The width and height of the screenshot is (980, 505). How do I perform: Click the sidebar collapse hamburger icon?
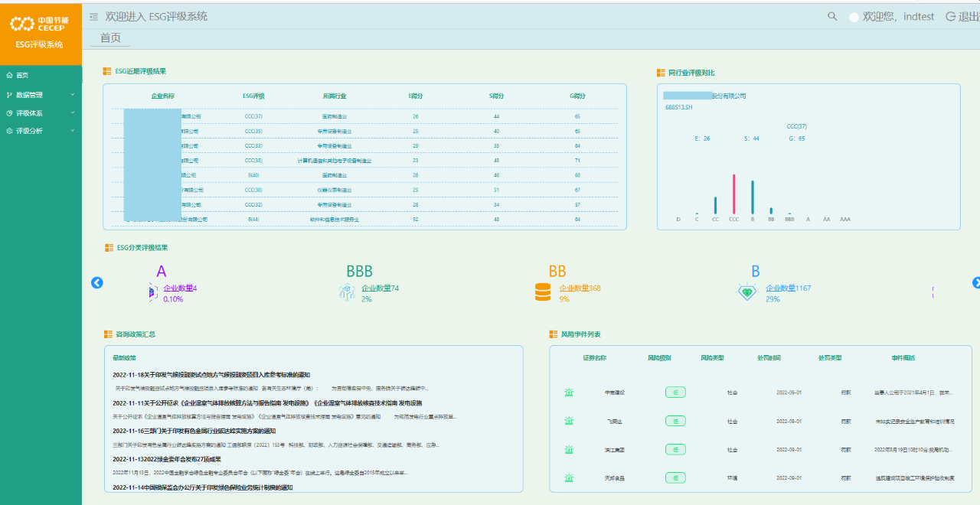click(93, 17)
